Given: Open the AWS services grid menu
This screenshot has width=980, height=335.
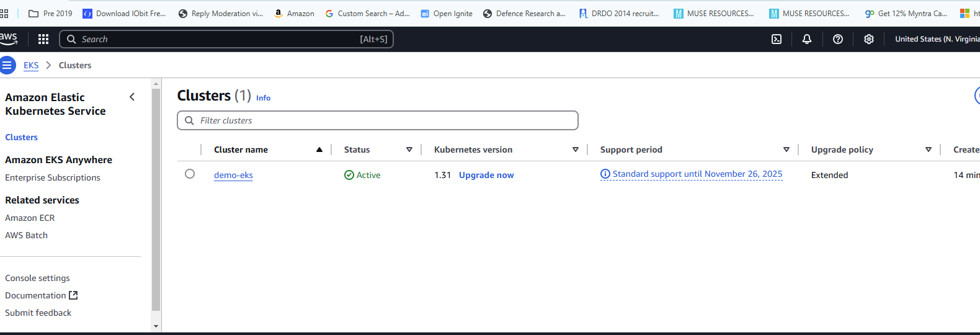Looking at the screenshot, I should click(43, 39).
